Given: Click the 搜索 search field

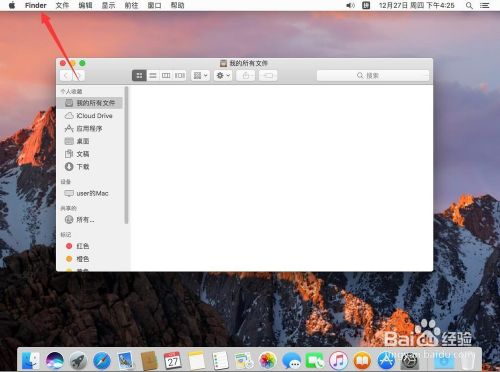Looking at the screenshot, I should [373, 76].
